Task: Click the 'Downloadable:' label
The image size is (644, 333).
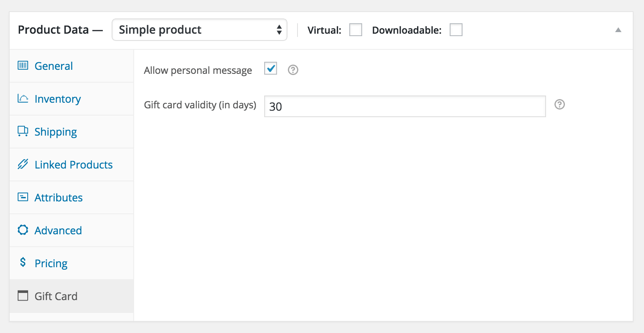Action: [x=407, y=30]
